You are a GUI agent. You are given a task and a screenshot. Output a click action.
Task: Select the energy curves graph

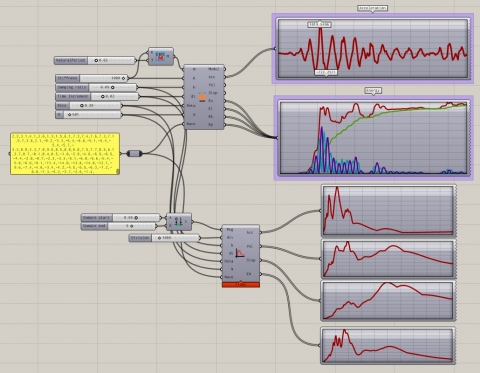(x=374, y=138)
